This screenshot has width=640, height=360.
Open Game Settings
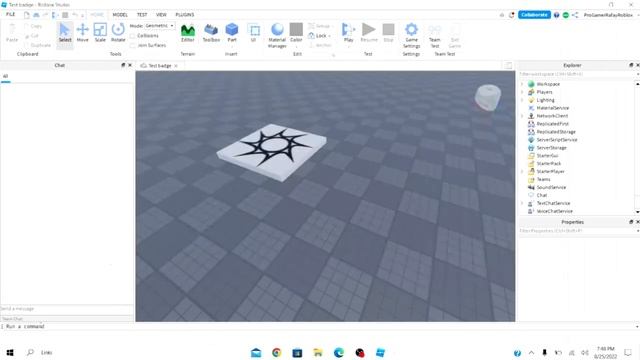411,35
